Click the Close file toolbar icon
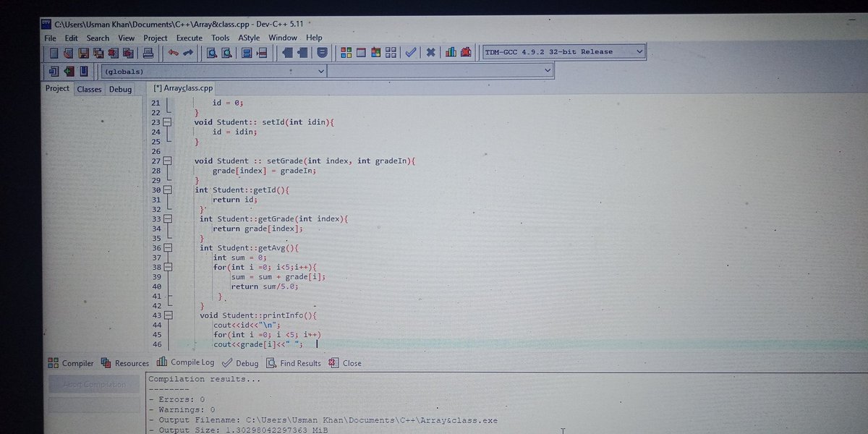The height and width of the screenshot is (434, 868). (114, 52)
